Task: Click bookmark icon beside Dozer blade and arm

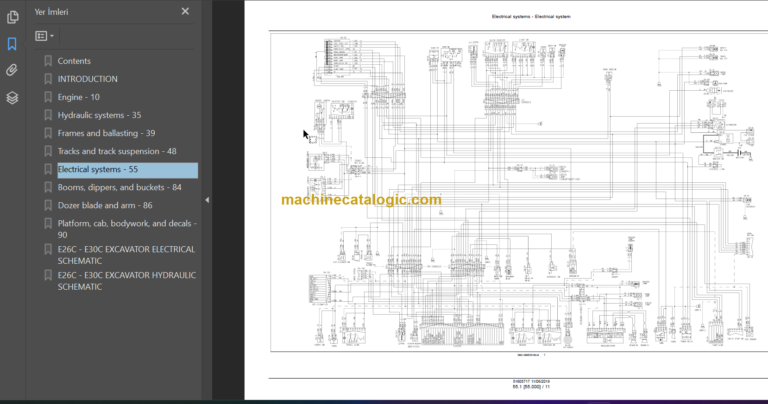Action: point(48,206)
